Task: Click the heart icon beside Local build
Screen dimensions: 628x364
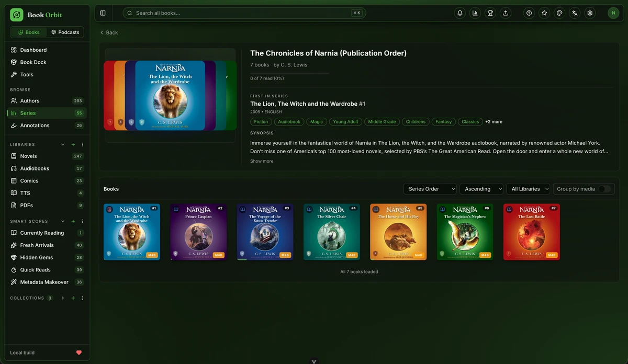Action: coord(79,352)
